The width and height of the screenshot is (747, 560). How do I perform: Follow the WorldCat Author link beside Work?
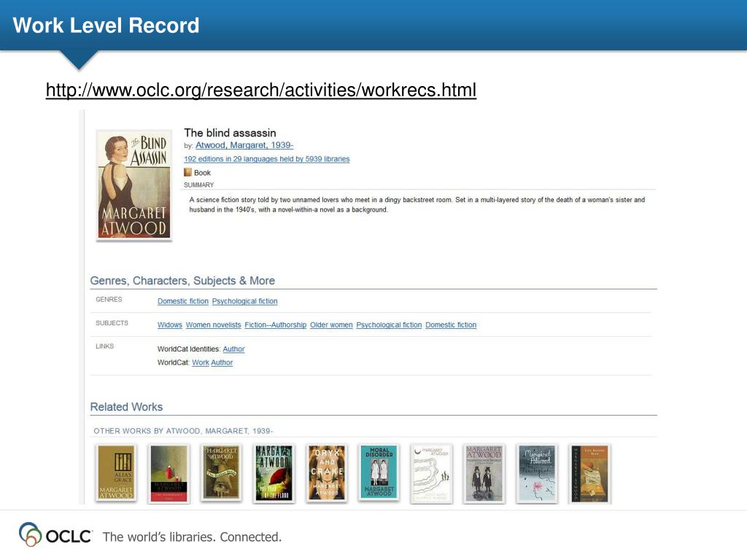[x=222, y=362]
